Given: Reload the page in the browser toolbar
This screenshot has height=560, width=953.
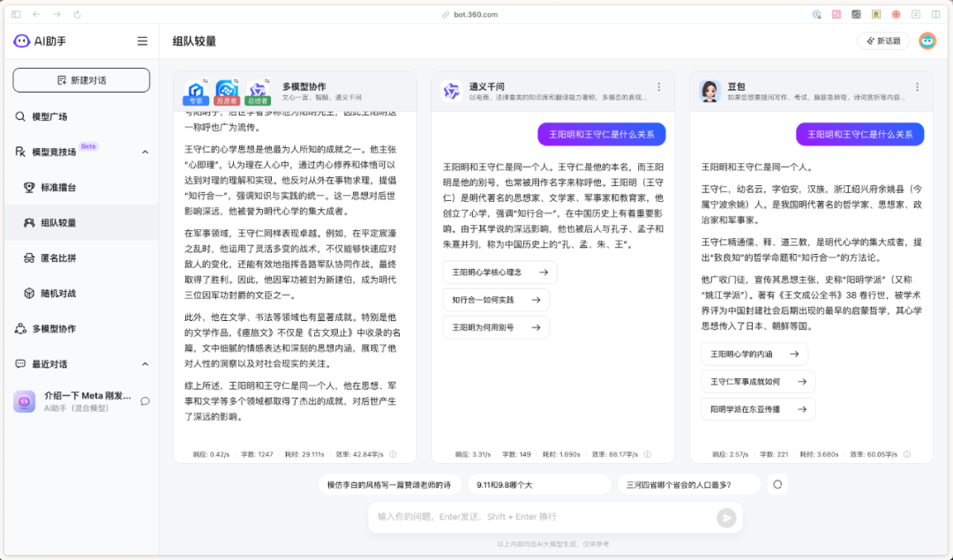Looking at the screenshot, I should 77,15.
